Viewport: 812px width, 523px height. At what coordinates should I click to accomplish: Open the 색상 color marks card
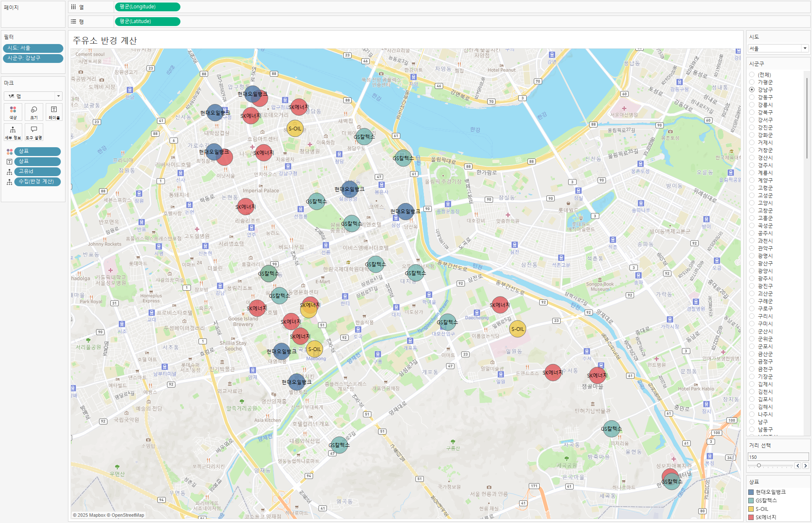click(x=13, y=112)
